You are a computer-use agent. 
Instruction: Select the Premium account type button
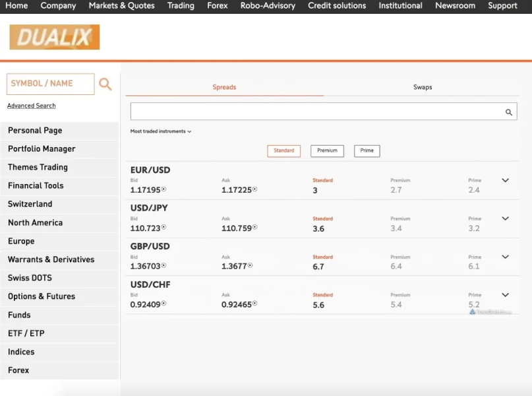[x=327, y=150]
